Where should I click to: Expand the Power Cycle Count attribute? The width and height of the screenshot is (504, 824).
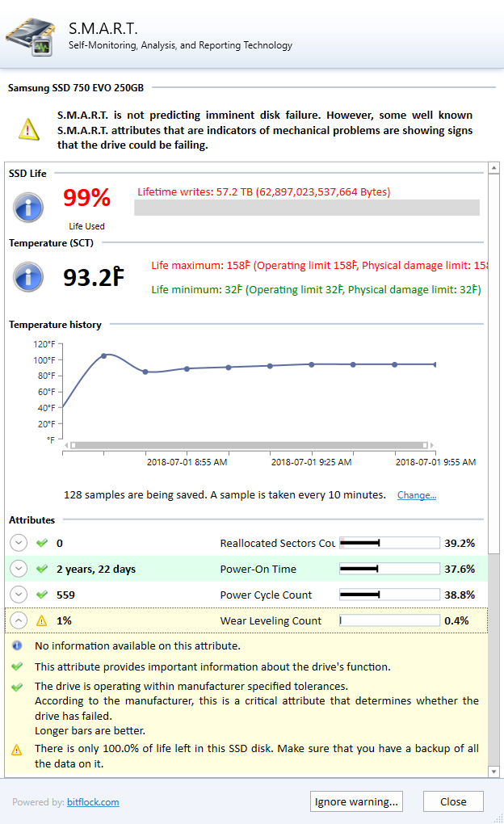tap(19, 595)
